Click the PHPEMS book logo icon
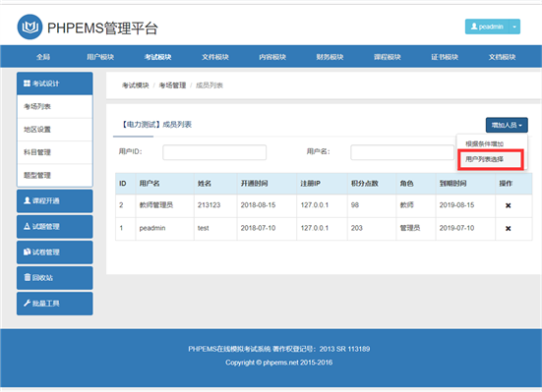The width and height of the screenshot is (542, 392). tap(30, 27)
